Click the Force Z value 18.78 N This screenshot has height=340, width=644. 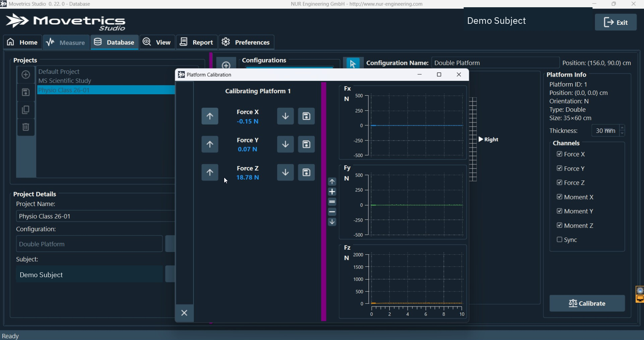[x=248, y=177]
